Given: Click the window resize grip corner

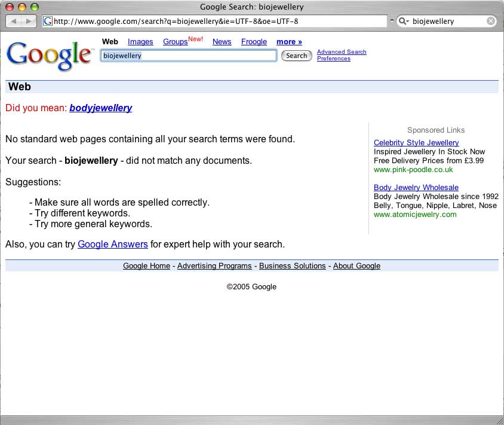Looking at the screenshot, I should pyautogui.click(x=500, y=421).
